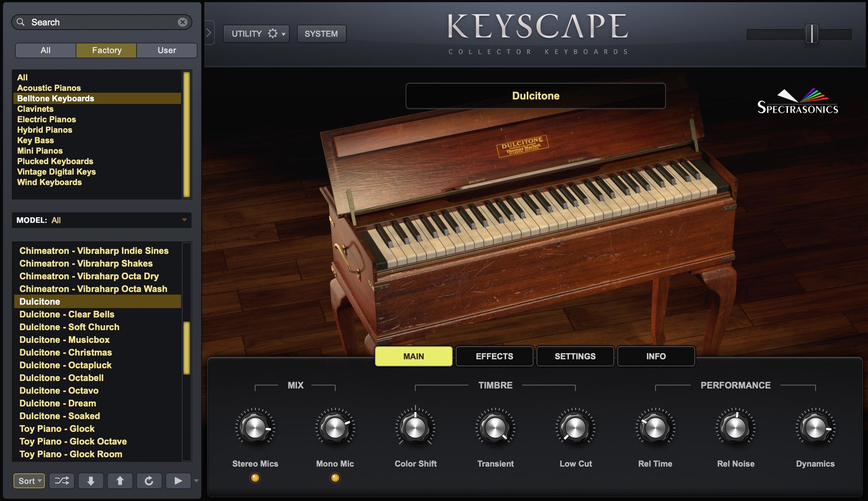Screen dimensions: 868x501
Task: Show All patches filter
Action: point(46,50)
